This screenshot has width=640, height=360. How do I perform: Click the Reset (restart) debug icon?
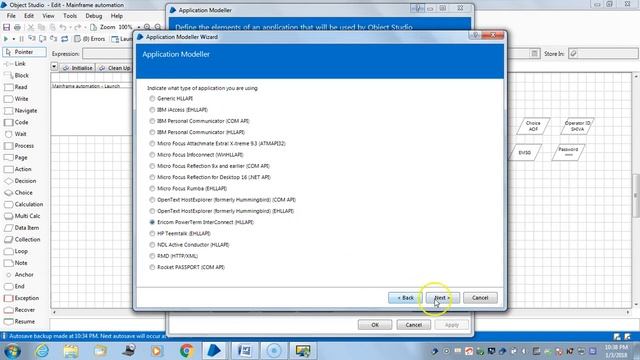[64, 39]
